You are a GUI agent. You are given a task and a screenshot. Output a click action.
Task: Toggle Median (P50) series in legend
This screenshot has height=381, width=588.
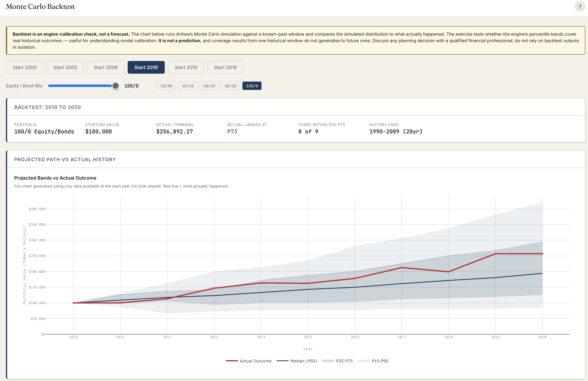pos(297,361)
